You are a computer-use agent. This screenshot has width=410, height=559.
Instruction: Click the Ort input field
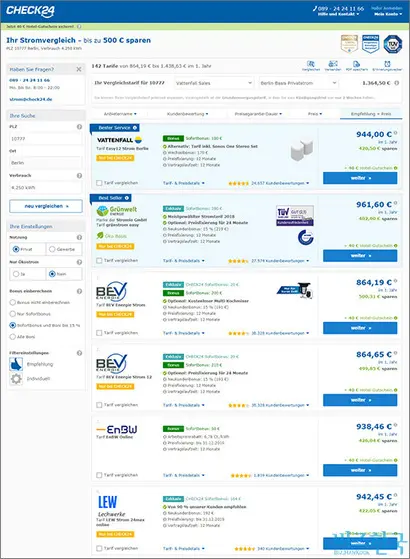tap(46, 163)
